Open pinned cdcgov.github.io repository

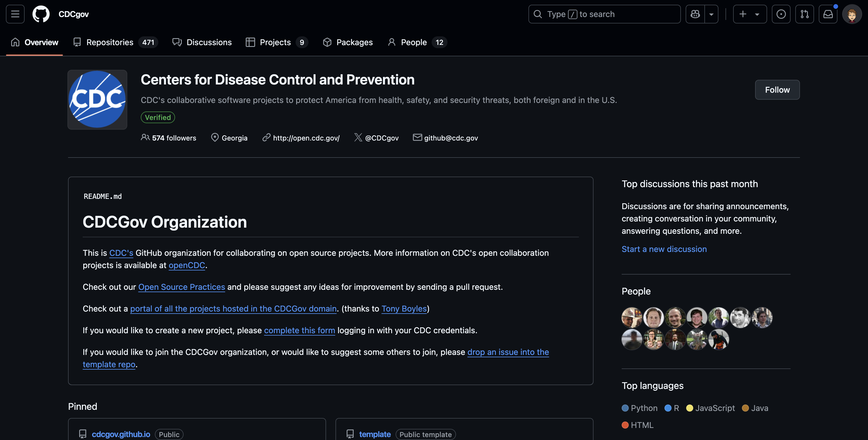[x=121, y=434]
